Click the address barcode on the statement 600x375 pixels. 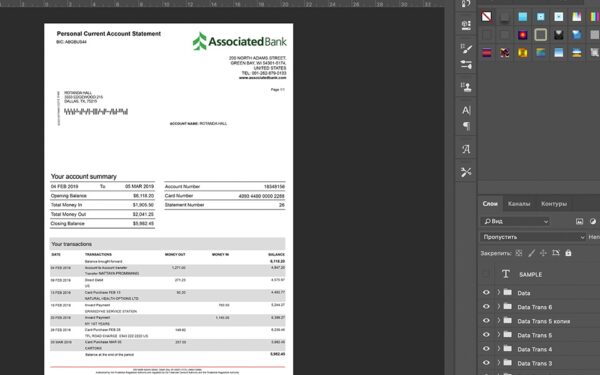(96, 112)
